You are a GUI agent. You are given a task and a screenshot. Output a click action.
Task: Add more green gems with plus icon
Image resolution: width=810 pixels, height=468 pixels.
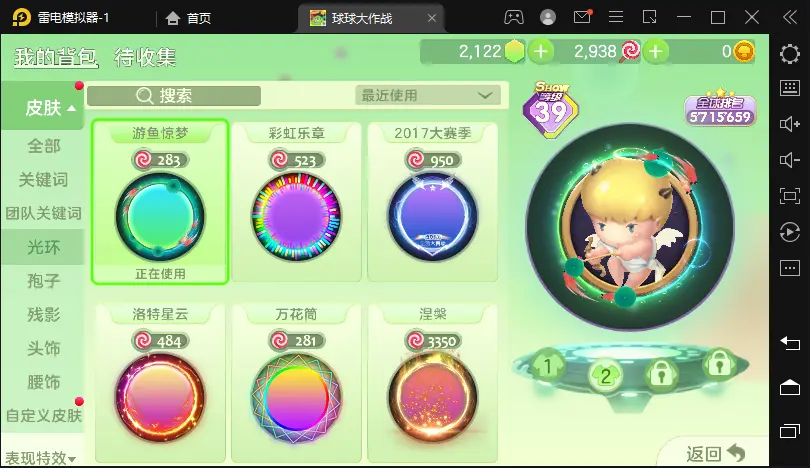click(541, 52)
